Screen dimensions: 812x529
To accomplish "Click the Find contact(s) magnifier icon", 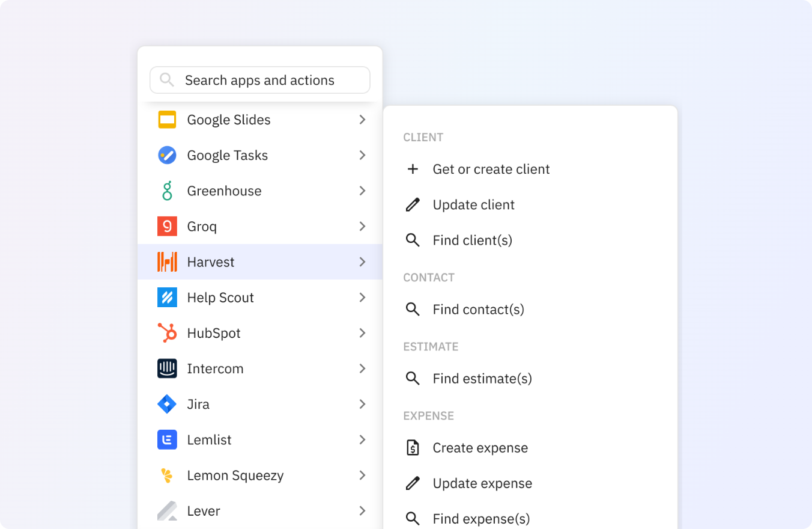I will click(x=413, y=310).
